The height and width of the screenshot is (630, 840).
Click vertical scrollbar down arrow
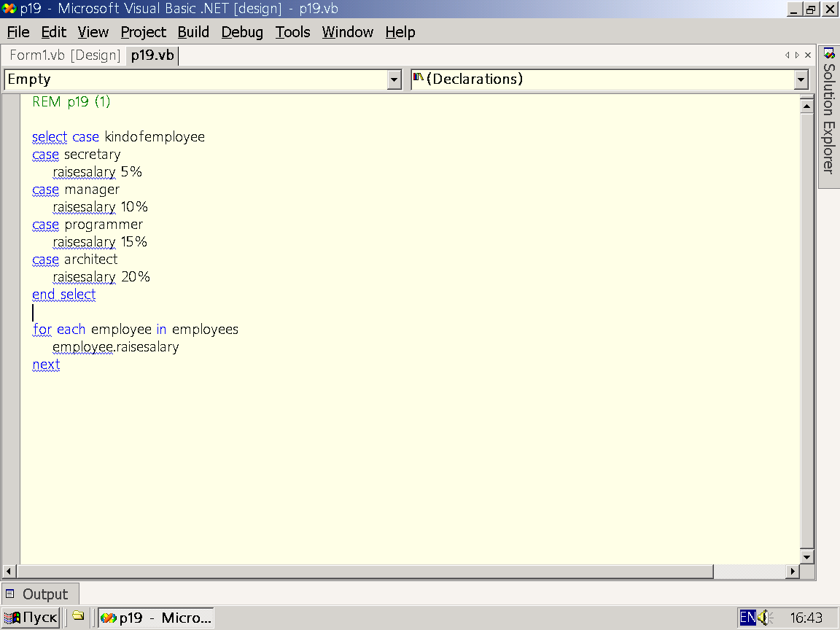[806, 556]
